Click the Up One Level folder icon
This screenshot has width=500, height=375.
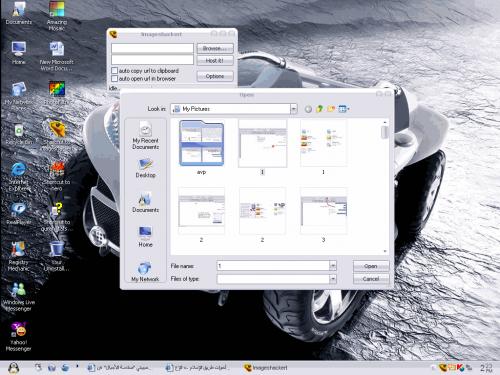point(320,109)
